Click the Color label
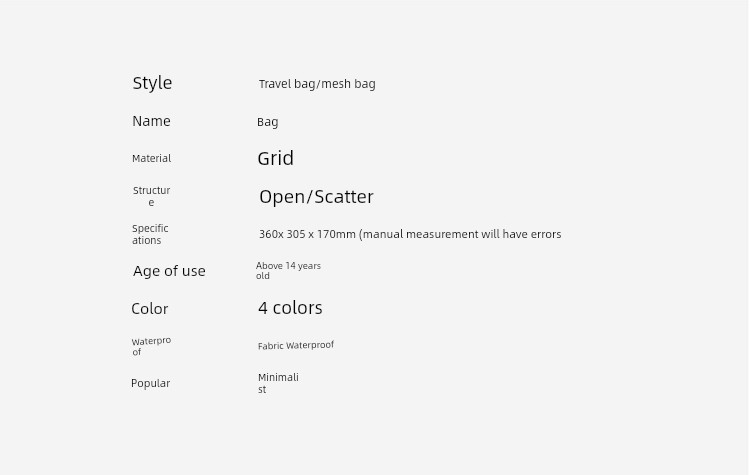 [x=150, y=309]
